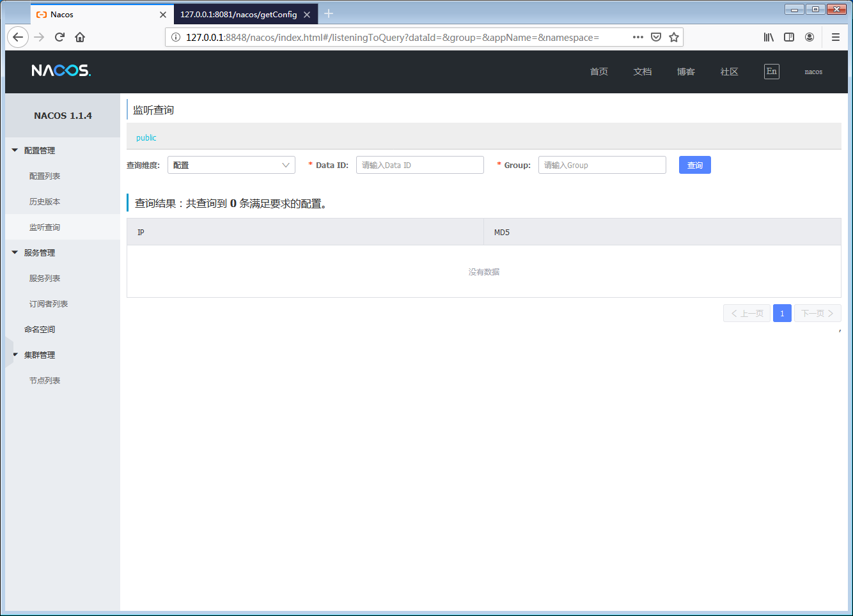
Task: Close the 127.0.0.1:8081 getConfig tab
Action: (x=307, y=14)
